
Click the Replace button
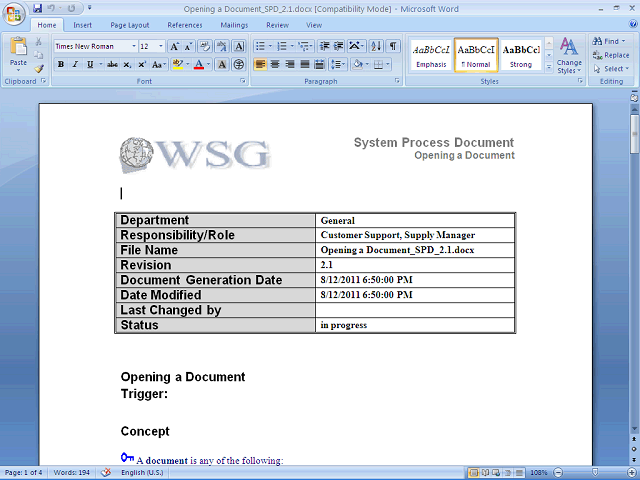pos(611,55)
